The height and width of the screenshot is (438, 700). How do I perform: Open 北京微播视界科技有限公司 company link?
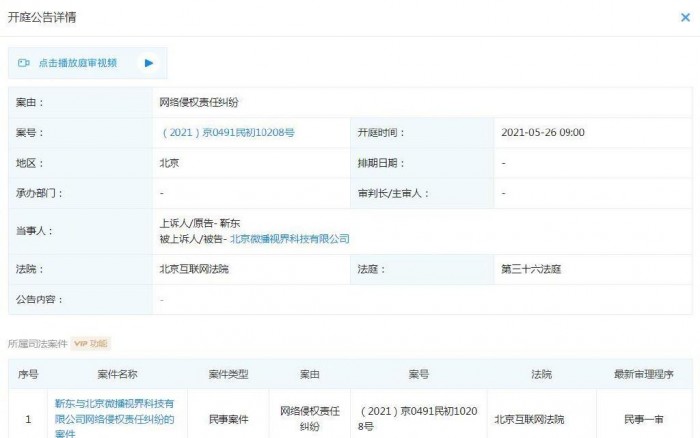pos(290,239)
